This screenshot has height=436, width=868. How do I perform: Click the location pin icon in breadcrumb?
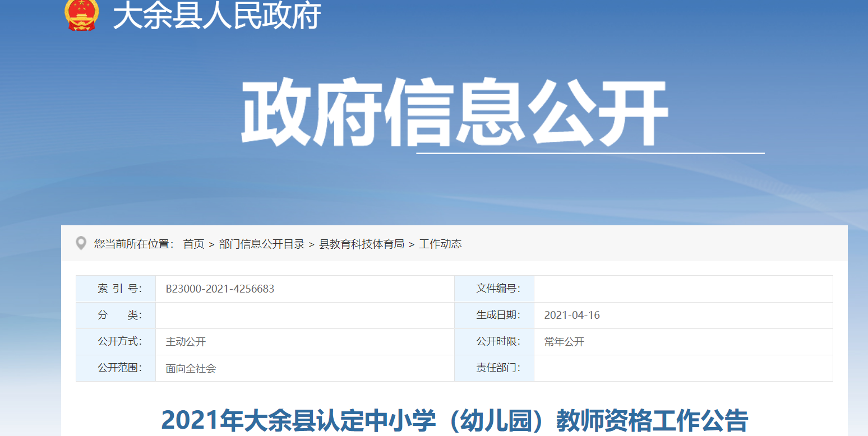(81, 243)
